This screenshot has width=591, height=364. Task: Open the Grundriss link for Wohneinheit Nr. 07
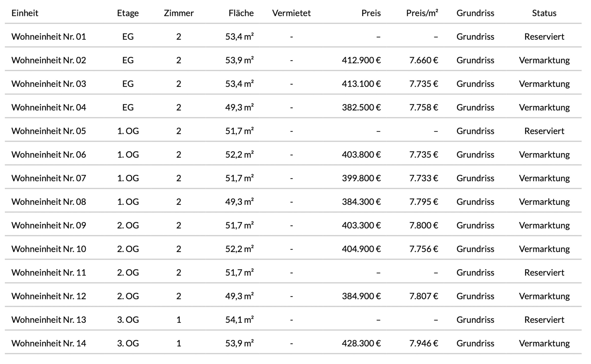475,178
